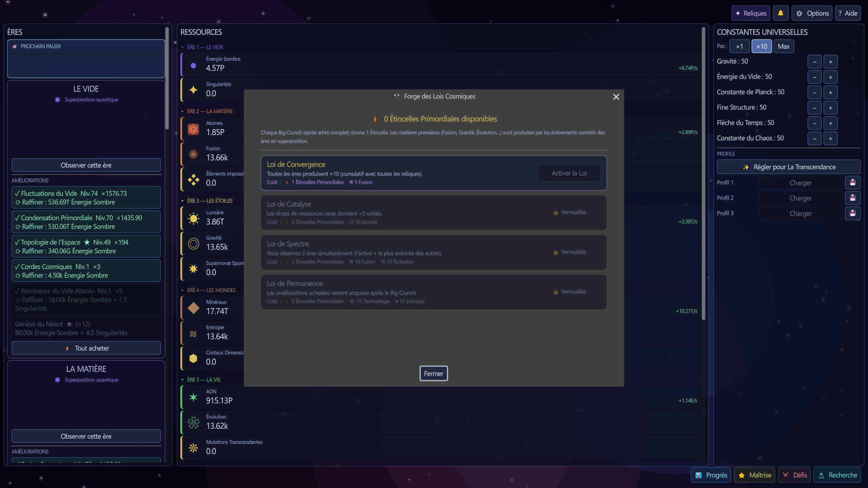Click the Lumière sun icon

point(193,219)
